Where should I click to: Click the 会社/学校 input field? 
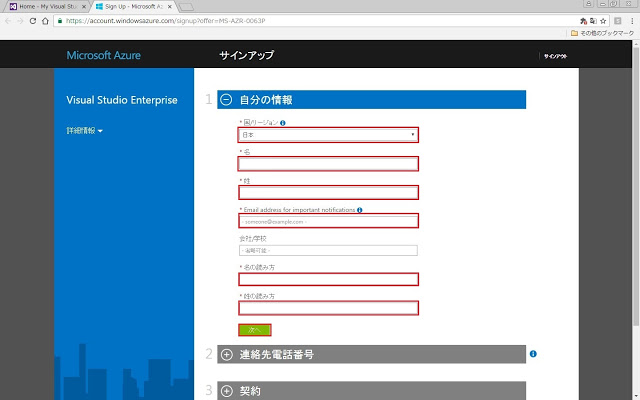point(328,250)
